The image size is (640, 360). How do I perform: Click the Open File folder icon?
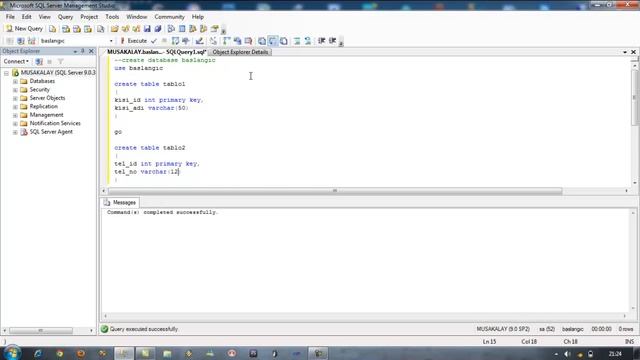point(115,29)
